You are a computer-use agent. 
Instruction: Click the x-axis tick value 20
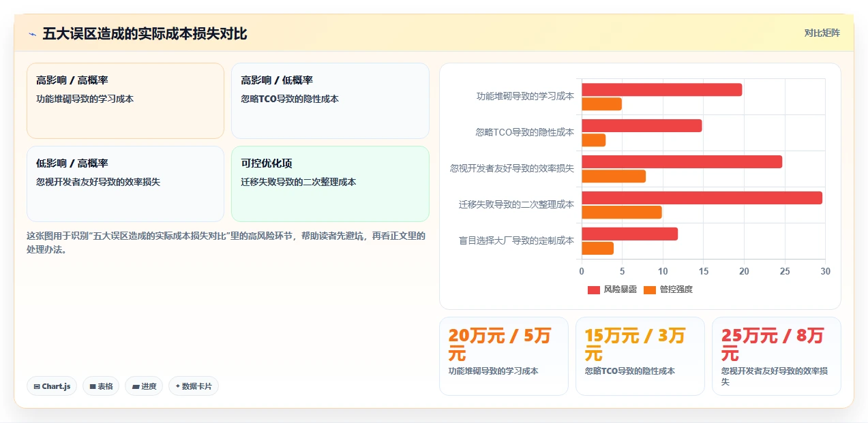click(x=744, y=271)
